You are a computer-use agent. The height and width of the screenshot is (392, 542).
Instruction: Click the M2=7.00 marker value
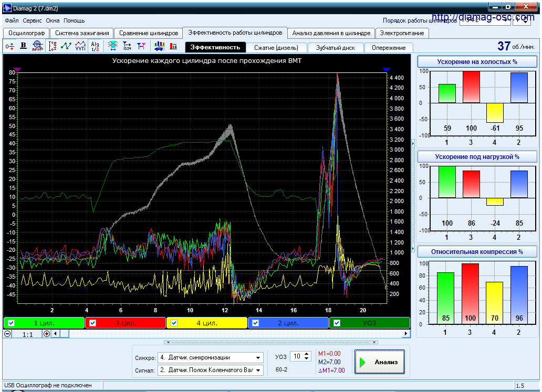329,362
